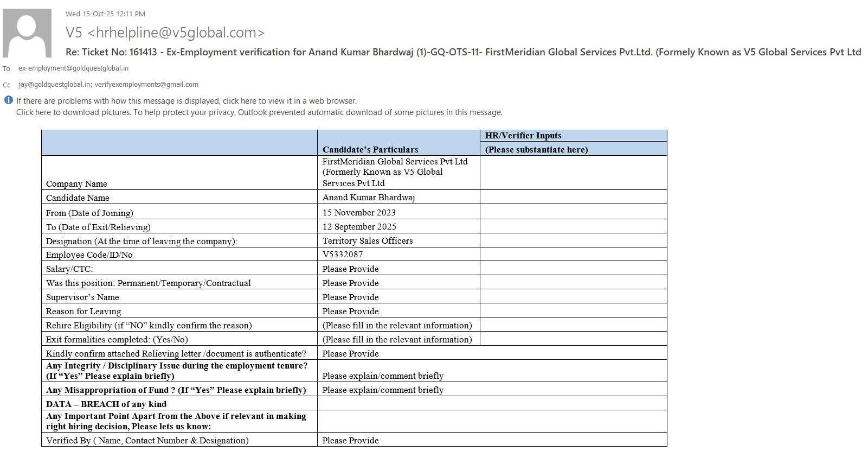Screen dimensions: 868x451
Task: Click the exit date '12 September 2025'
Action: coord(359,227)
